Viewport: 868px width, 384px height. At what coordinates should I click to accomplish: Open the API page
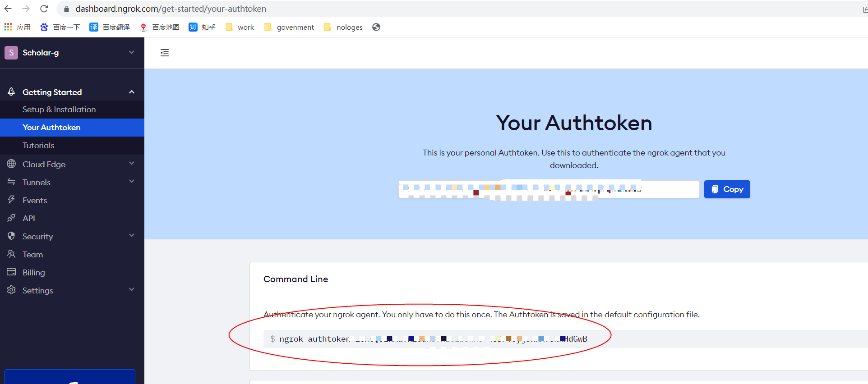tap(29, 219)
